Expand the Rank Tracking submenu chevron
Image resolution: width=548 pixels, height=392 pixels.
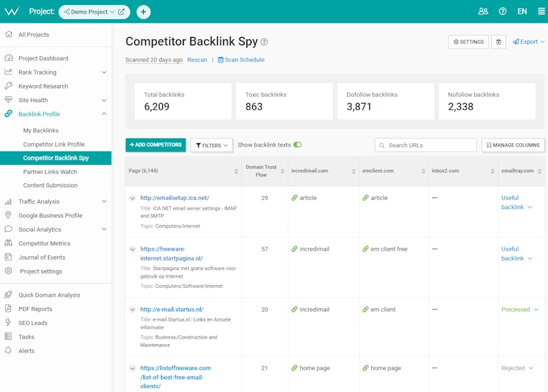104,73
